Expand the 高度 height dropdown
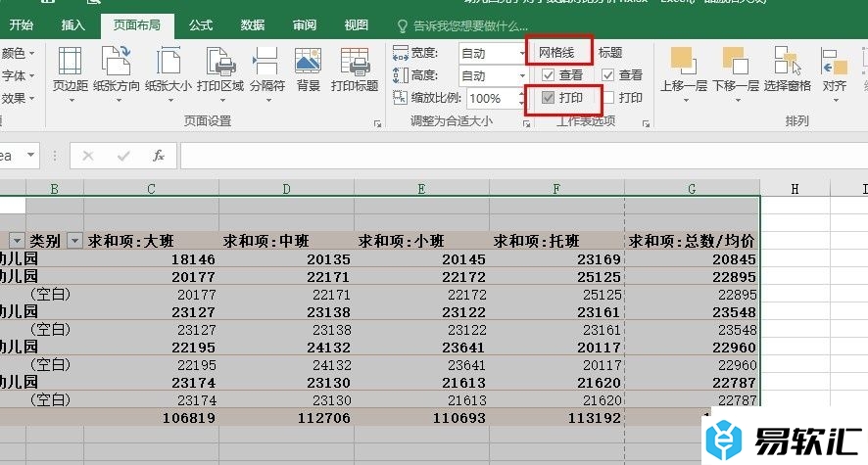868x465 pixels. (x=521, y=75)
